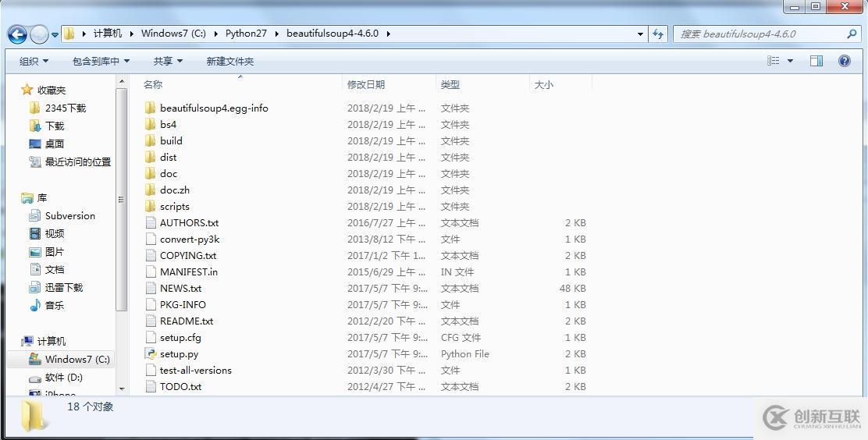Select 库 libraries node in sidebar

(34, 197)
